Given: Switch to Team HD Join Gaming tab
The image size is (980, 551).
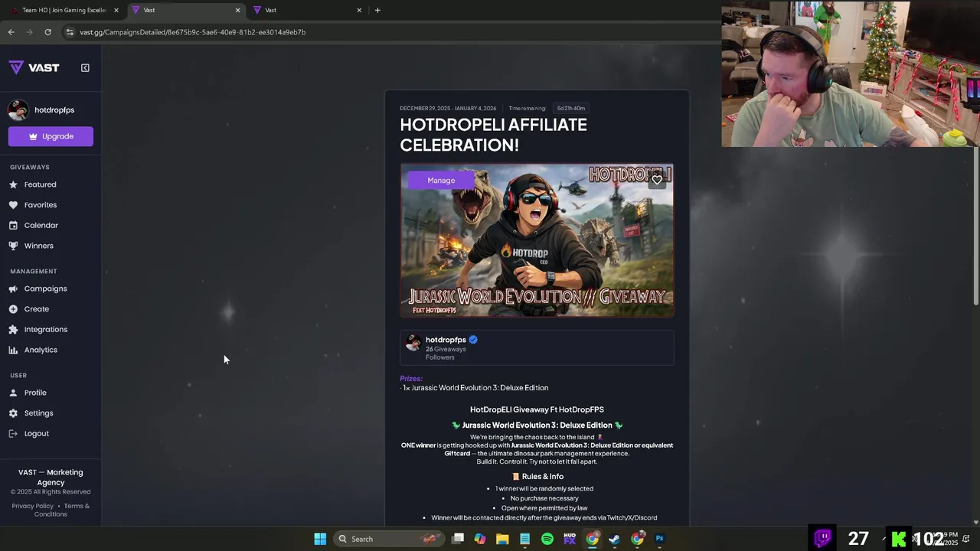Looking at the screenshot, I should 64,10.
